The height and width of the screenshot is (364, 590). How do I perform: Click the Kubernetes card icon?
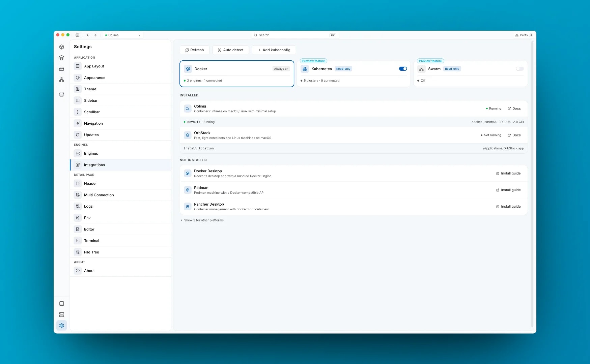(x=305, y=69)
